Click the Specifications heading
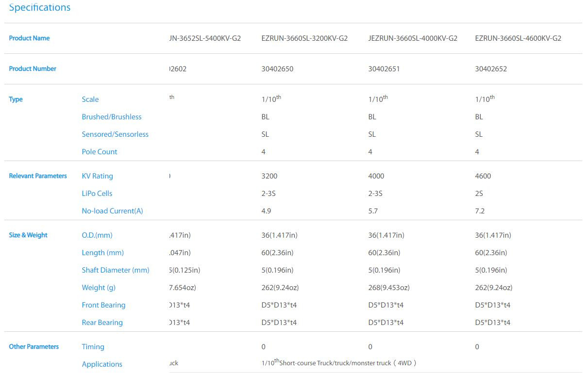588x373 pixels. point(40,7)
